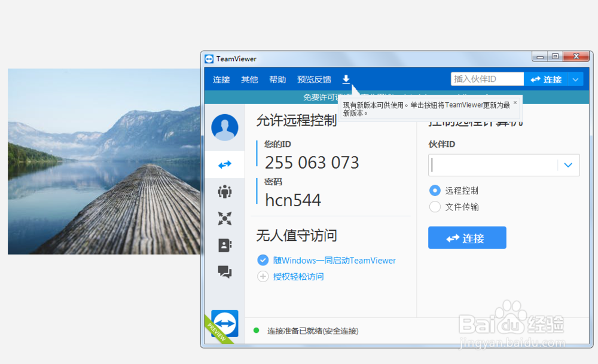
Task: Click the blue user avatar icon
Action: point(224,127)
